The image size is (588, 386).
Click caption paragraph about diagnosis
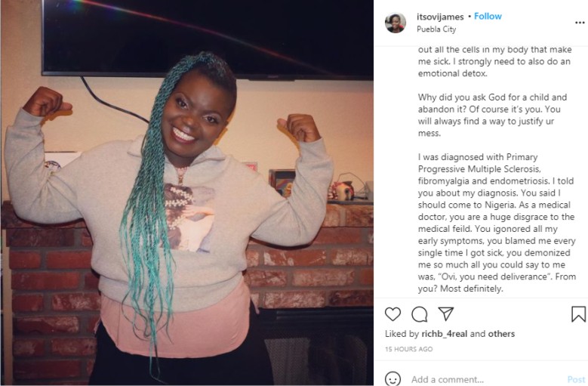point(497,223)
